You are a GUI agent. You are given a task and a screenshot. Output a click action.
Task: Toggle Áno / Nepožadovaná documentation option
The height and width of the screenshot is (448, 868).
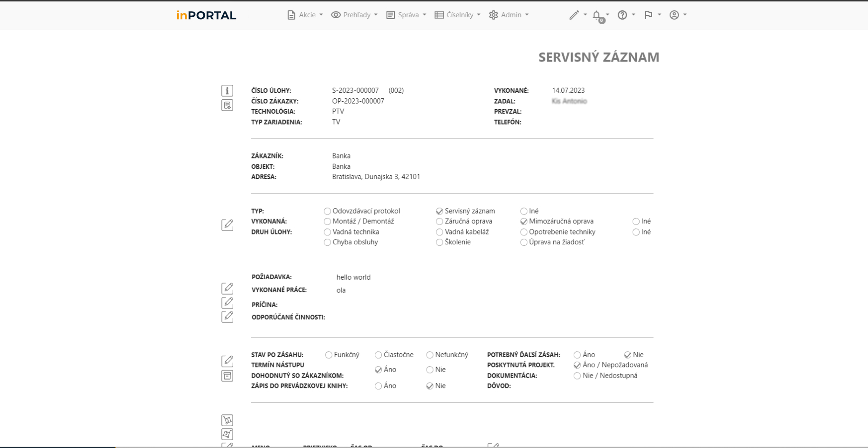pyautogui.click(x=577, y=365)
